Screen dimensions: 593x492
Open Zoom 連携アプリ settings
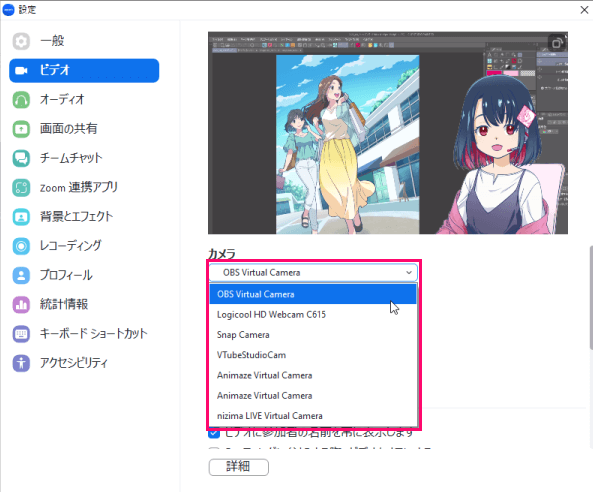coord(84,188)
